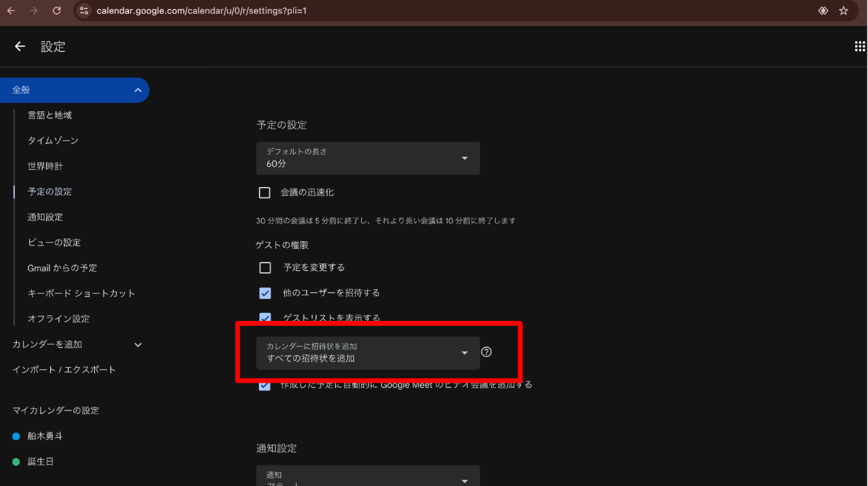Image resolution: width=868 pixels, height=486 pixels.
Task: Click the extension icon beside the bookmark star
Action: [x=823, y=11]
